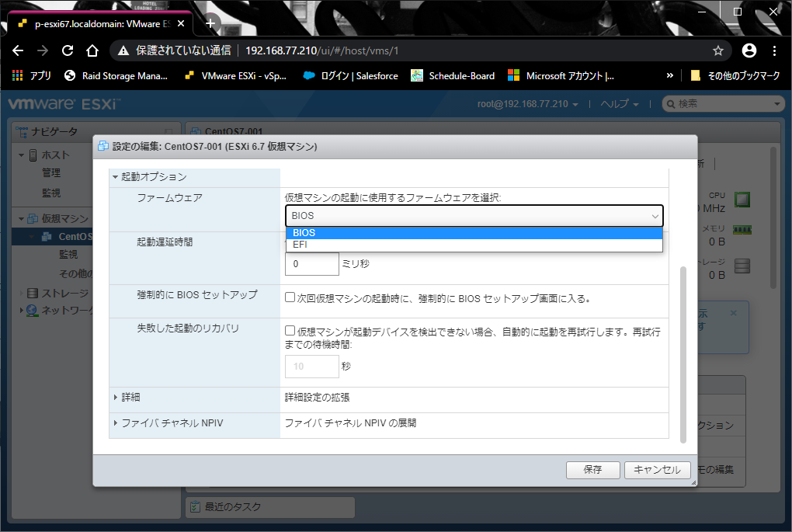Open ログイン | Salesforce bookmark

[350, 76]
